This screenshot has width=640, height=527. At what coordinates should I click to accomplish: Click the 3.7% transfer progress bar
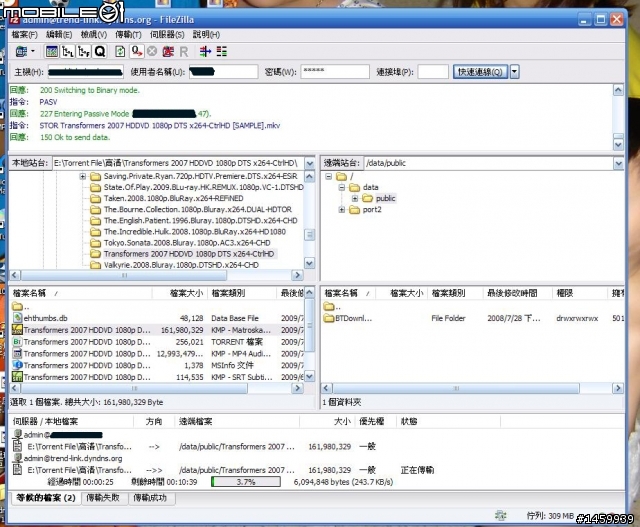coord(246,482)
